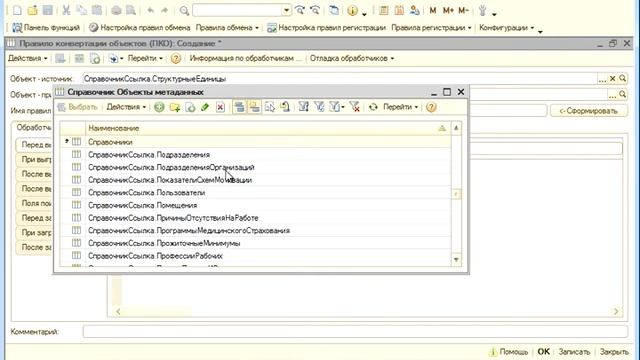Clear the Объект - источник field with X
Viewport: 640px width, 360px height.
[x=612, y=79]
